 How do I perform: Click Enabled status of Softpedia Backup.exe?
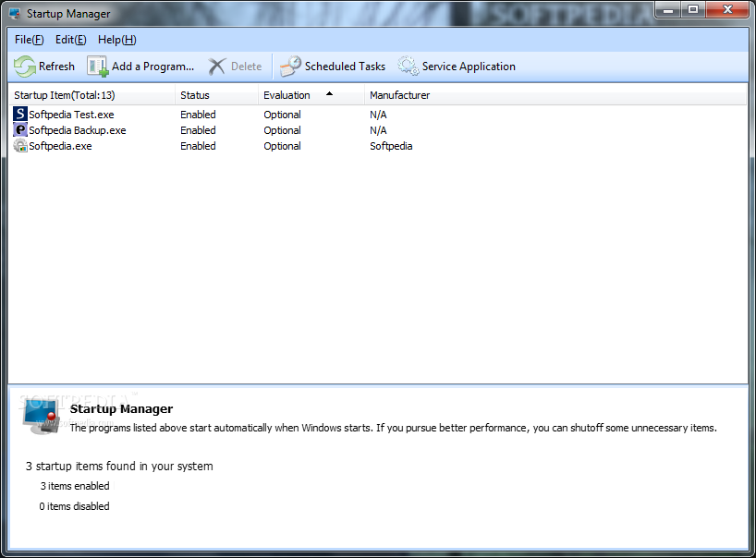[x=198, y=130]
